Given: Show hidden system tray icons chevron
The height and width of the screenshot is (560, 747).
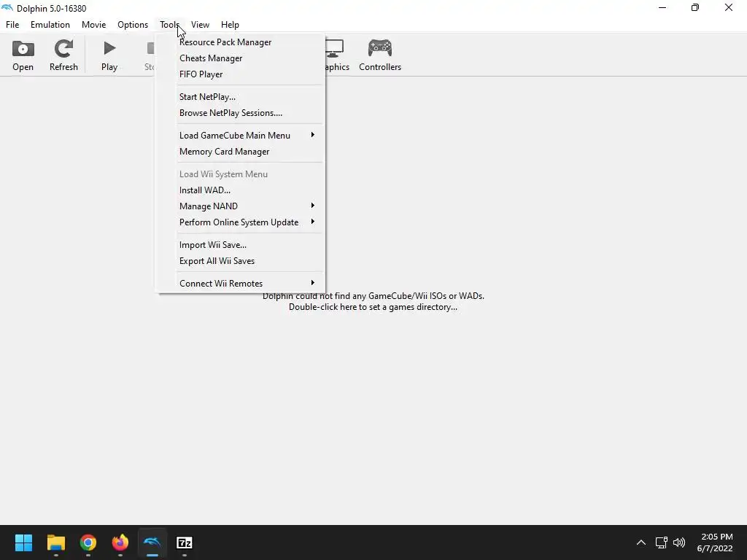Looking at the screenshot, I should point(641,542).
